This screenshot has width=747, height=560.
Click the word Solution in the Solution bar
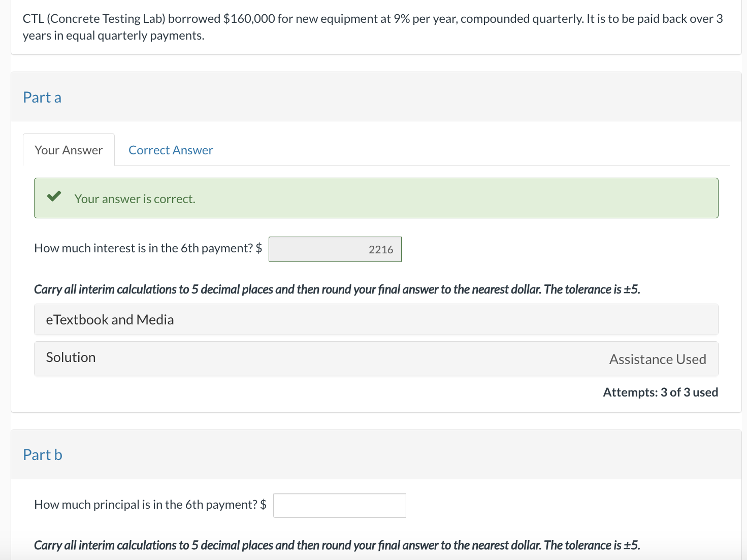(x=71, y=357)
